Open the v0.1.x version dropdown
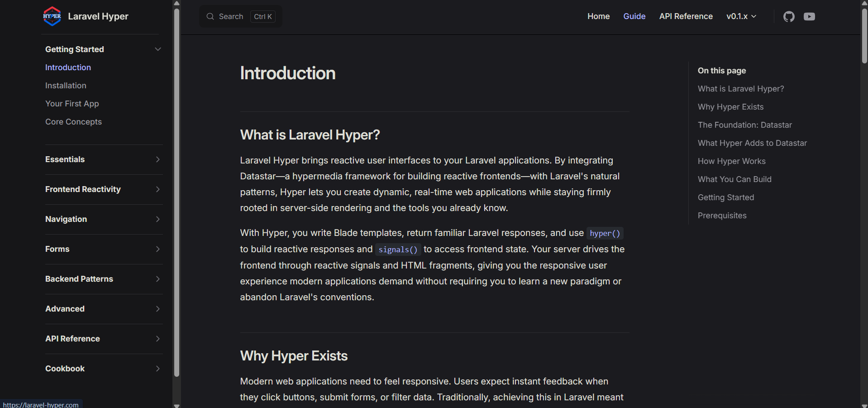The width and height of the screenshot is (868, 408). pyautogui.click(x=741, y=16)
